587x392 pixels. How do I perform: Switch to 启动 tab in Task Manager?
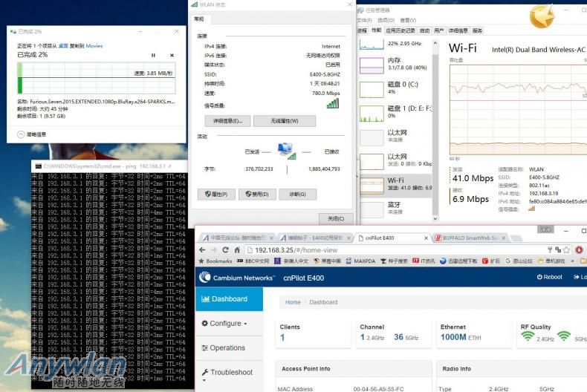[x=424, y=30]
